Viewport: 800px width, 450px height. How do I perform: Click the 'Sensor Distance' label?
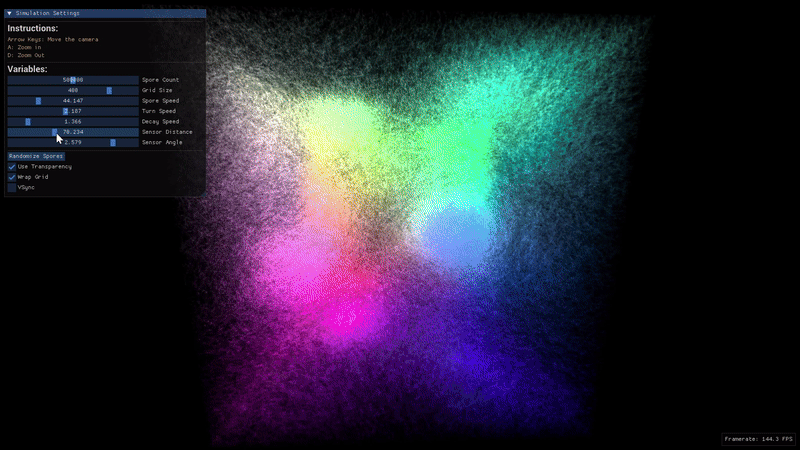(x=167, y=132)
